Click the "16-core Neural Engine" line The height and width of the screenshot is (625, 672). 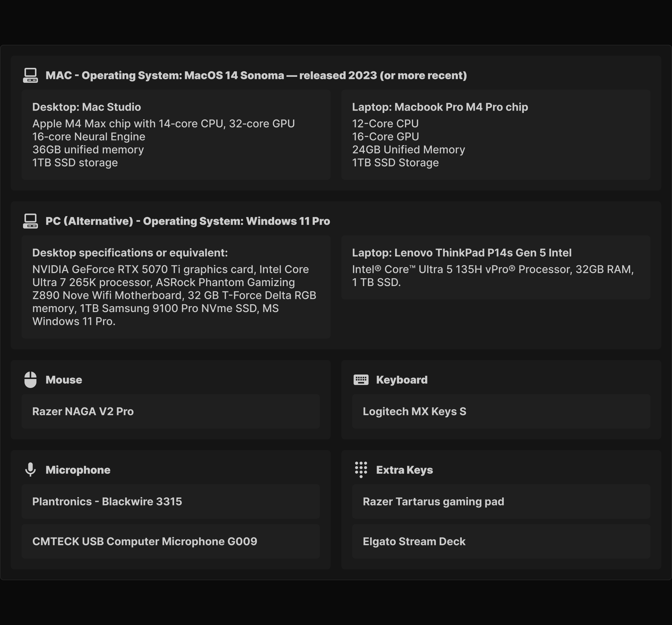click(89, 137)
